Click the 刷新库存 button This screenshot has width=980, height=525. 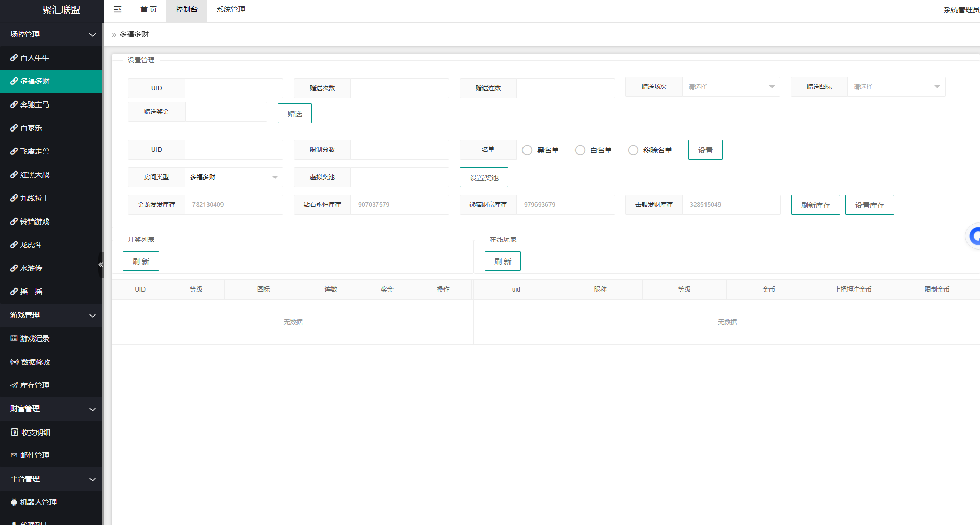[815, 205]
